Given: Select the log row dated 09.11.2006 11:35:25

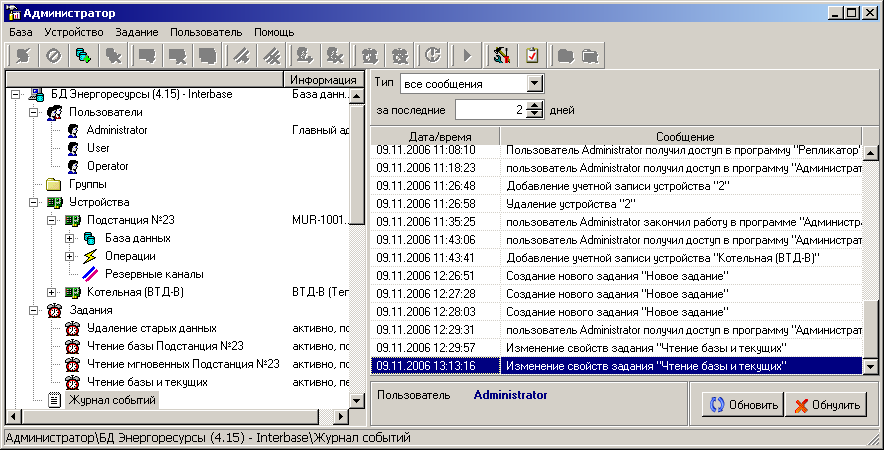Looking at the screenshot, I should tap(616, 222).
